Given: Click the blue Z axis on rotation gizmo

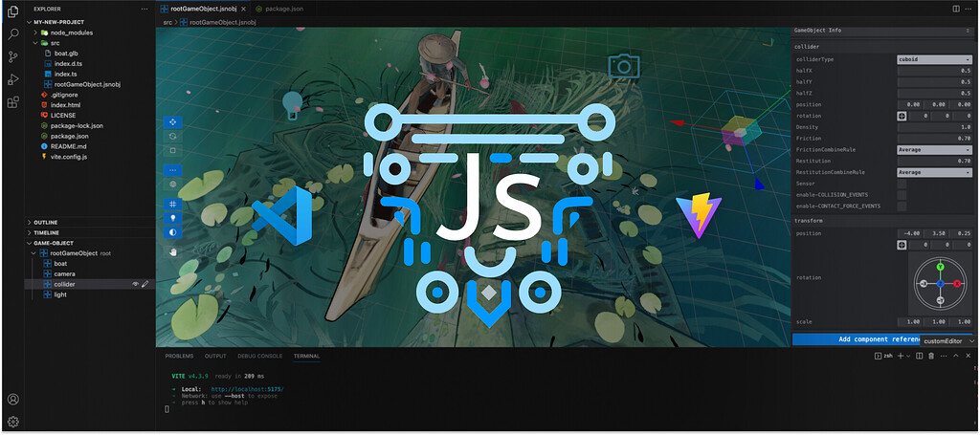Looking at the screenshot, I should point(940,283).
